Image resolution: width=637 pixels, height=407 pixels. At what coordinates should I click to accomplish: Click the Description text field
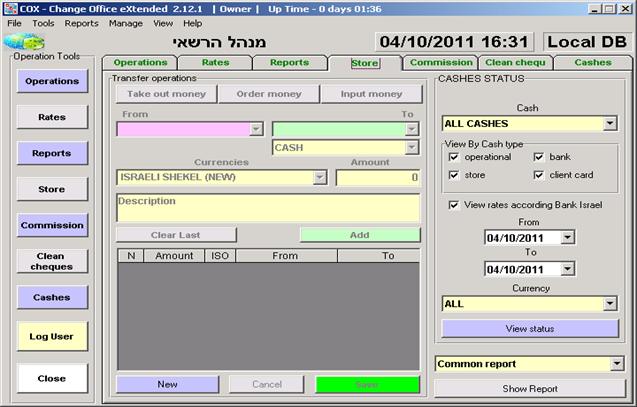coord(267,207)
